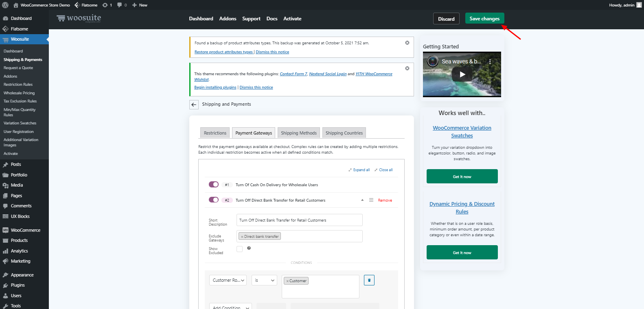644x309 pixels.
Task: Click Begin installing plugins link
Action: [215, 87]
